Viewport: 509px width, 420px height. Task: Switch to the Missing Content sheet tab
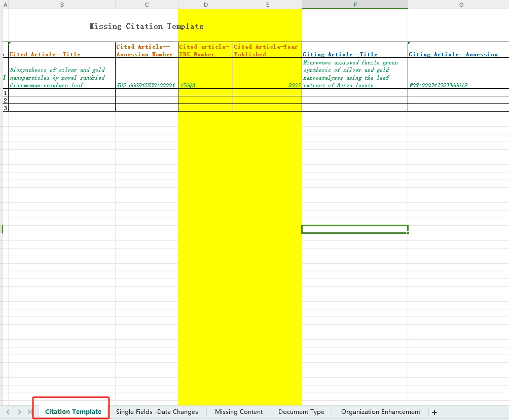(x=238, y=412)
